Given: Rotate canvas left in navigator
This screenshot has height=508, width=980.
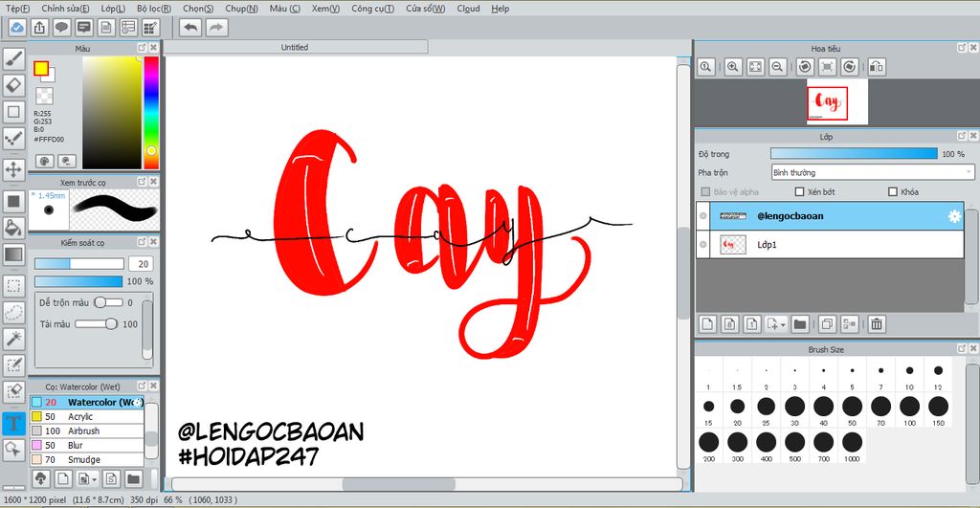Looking at the screenshot, I should [x=805, y=67].
